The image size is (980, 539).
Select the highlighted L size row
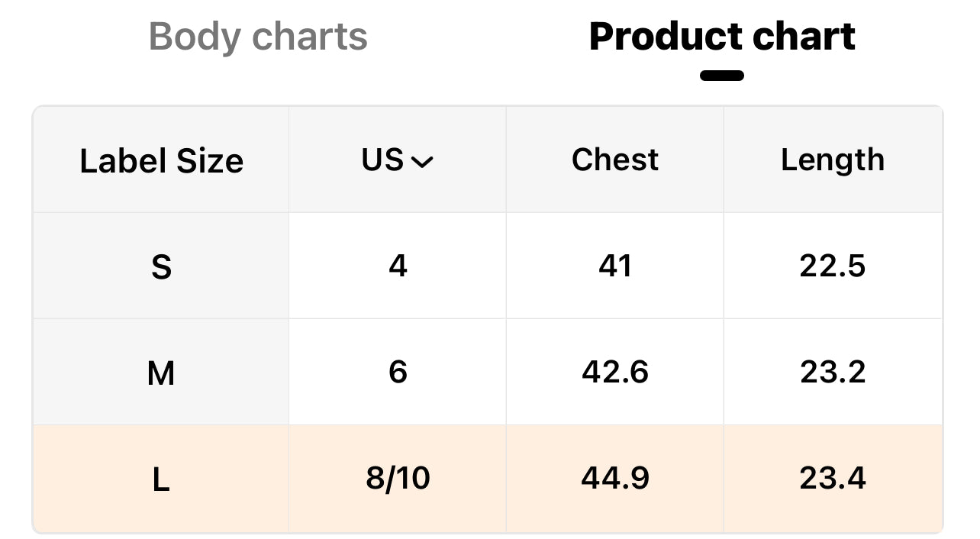488,479
